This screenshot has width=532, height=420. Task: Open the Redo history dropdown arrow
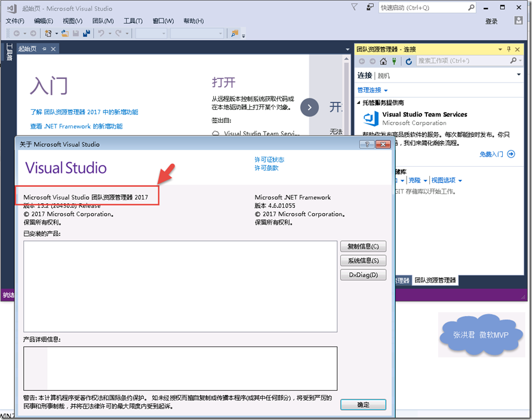tap(127, 33)
